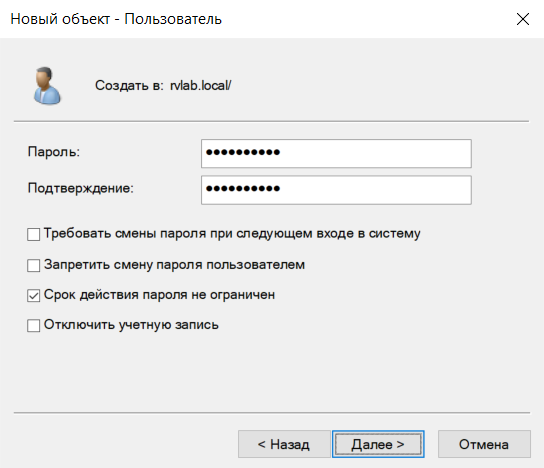544x468 pixels.
Task: Click the Подтверждение: label
Action: [80, 188]
